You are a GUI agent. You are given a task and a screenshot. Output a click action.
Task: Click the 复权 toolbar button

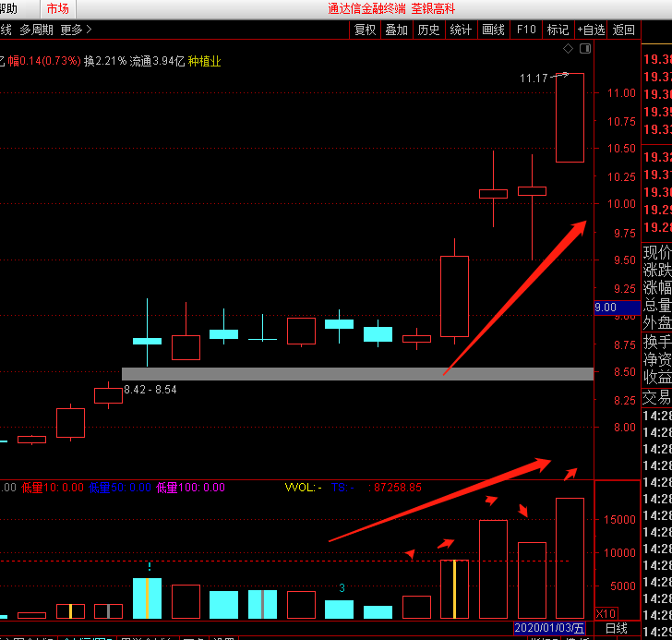pyautogui.click(x=366, y=30)
